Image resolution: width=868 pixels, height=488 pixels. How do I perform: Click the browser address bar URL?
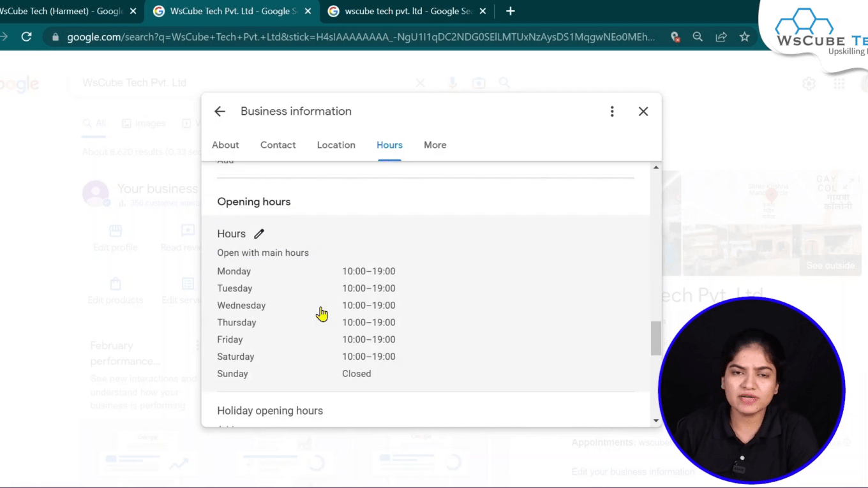(361, 37)
